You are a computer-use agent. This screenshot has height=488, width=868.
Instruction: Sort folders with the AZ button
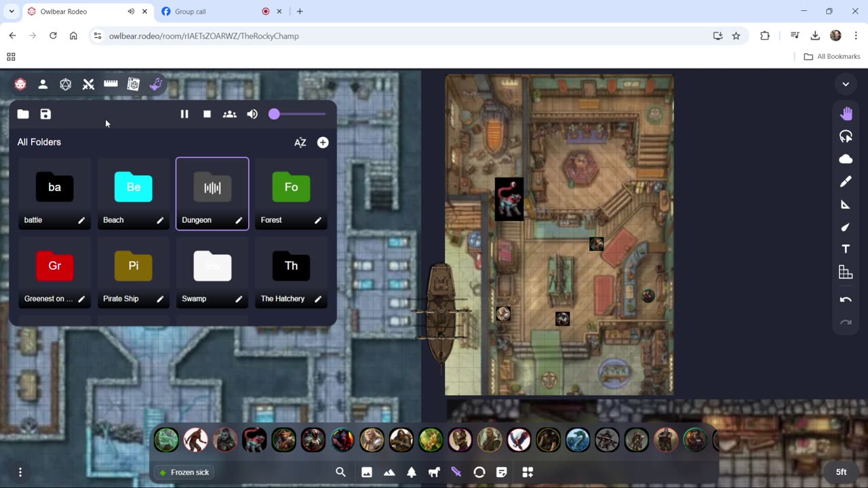(300, 142)
